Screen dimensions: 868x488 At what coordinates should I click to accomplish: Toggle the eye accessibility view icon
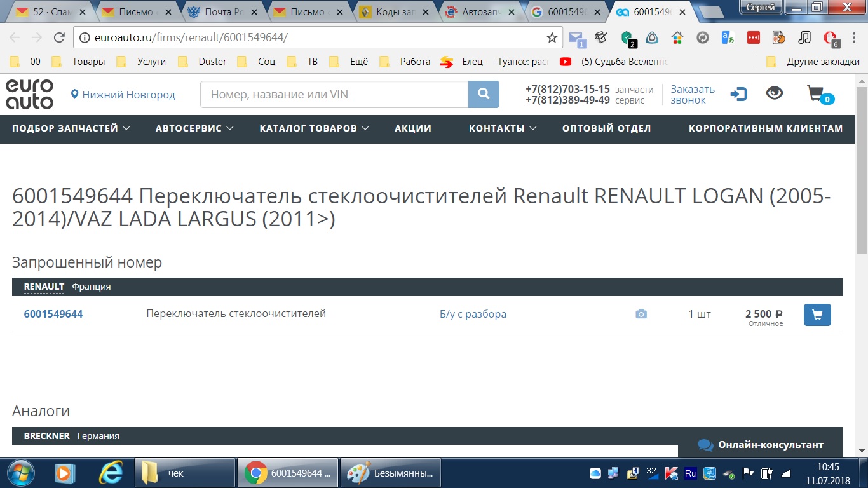pos(774,93)
